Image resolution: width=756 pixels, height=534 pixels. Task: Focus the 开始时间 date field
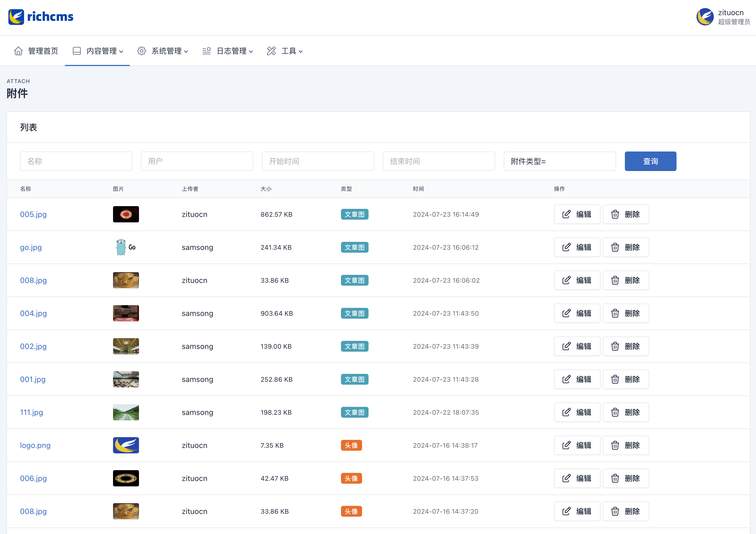(318, 161)
